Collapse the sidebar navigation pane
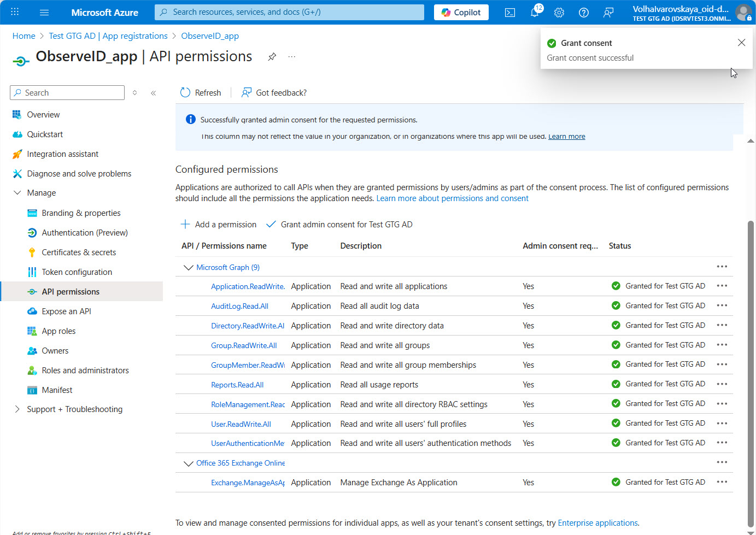Viewport: 756px width, 535px height. [x=154, y=93]
